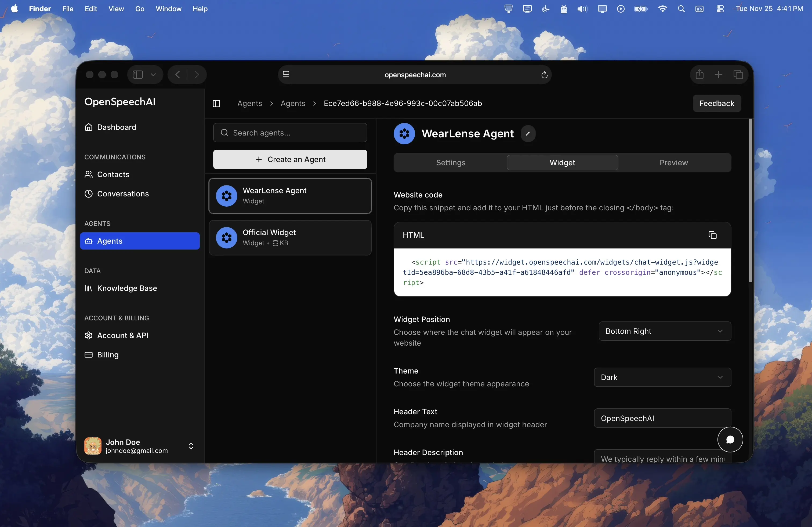This screenshot has height=527, width=812.
Task: Click the Feedback button
Action: click(x=716, y=103)
